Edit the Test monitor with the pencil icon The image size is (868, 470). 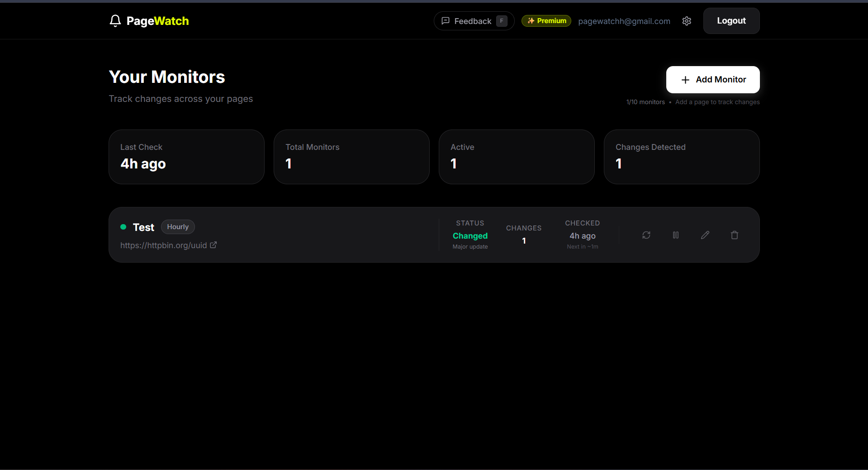[705, 235]
